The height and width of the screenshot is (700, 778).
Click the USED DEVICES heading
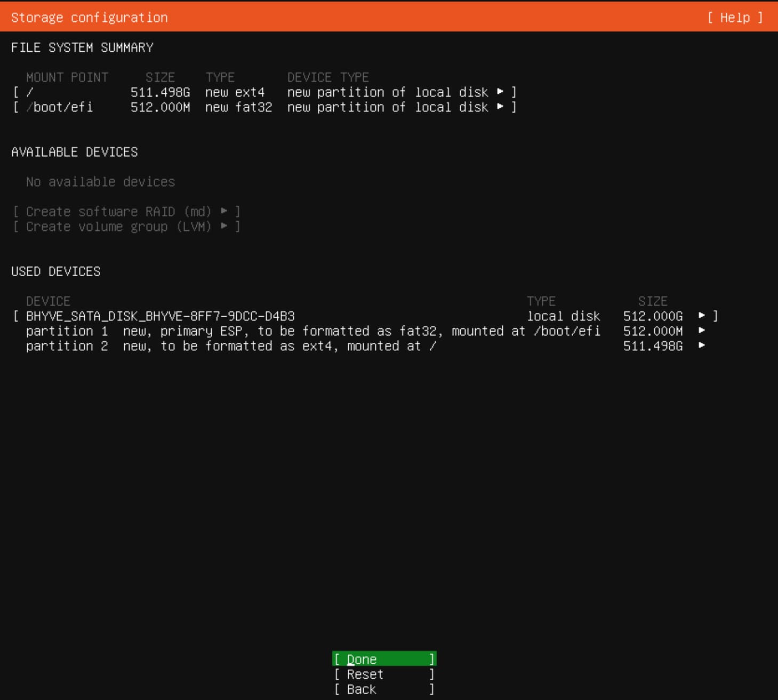(x=55, y=271)
